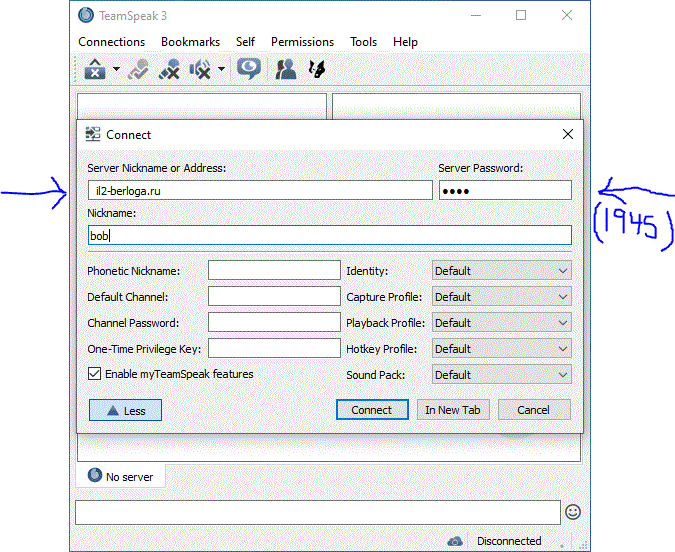Click the mute speakers toolbar icon
Screen dimensions: 675x552
[200, 69]
